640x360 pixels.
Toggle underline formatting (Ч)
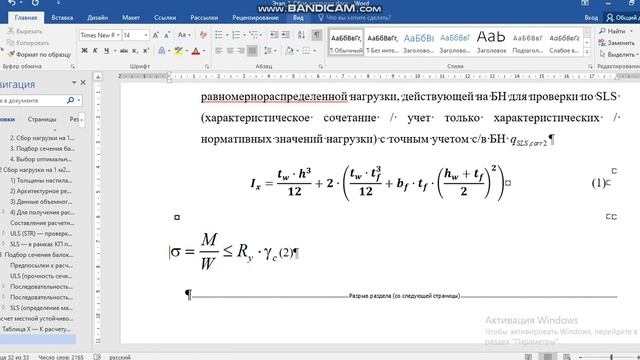pyautogui.click(x=106, y=51)
